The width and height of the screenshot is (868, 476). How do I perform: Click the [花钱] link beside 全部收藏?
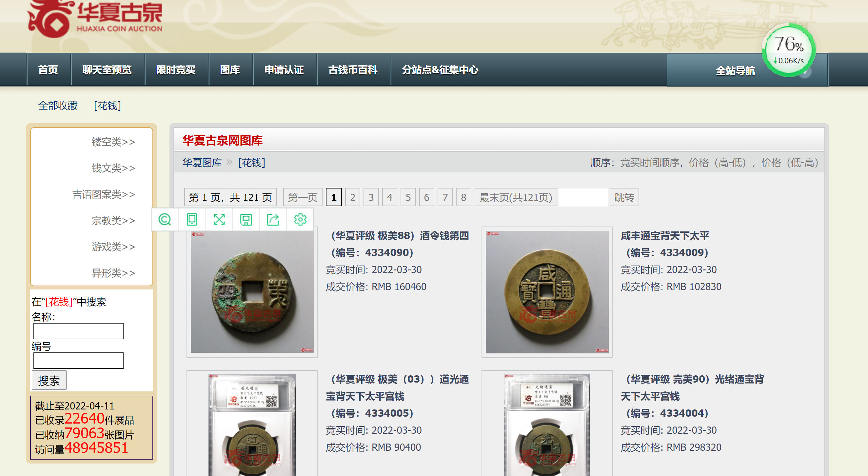click(x=107, y=106)
